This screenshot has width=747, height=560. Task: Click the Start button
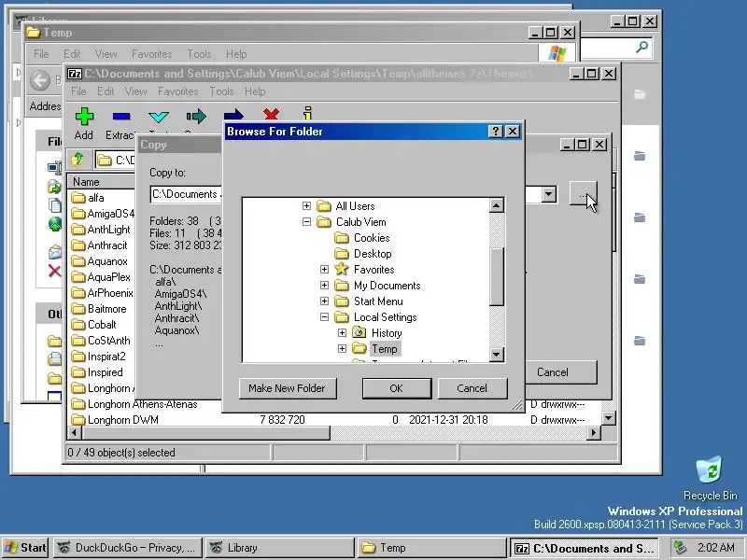tap(25, 548)
